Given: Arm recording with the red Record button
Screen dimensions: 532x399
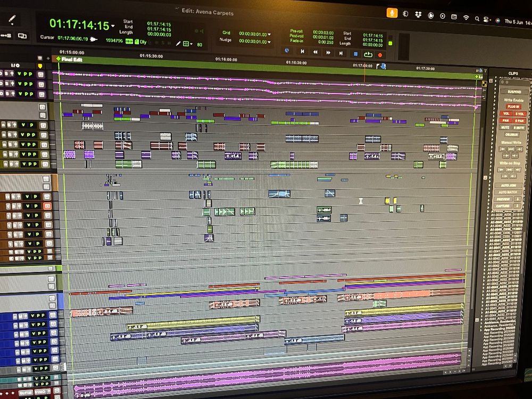Looking at the screenshot, I should [x=380, y=55].
